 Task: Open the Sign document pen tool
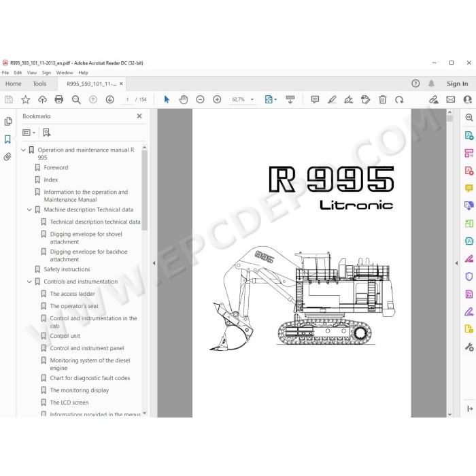tap(348, 99)
